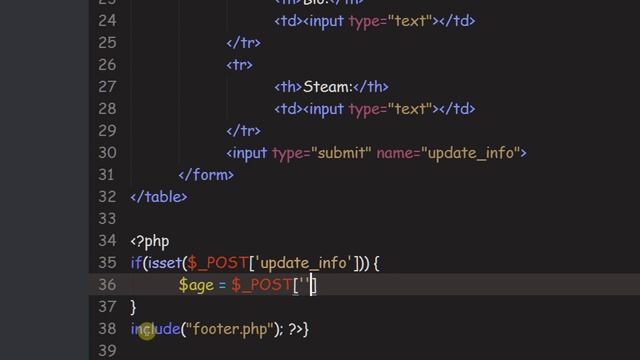Click the closing </tr> tag on line 29

click(244, 131)
